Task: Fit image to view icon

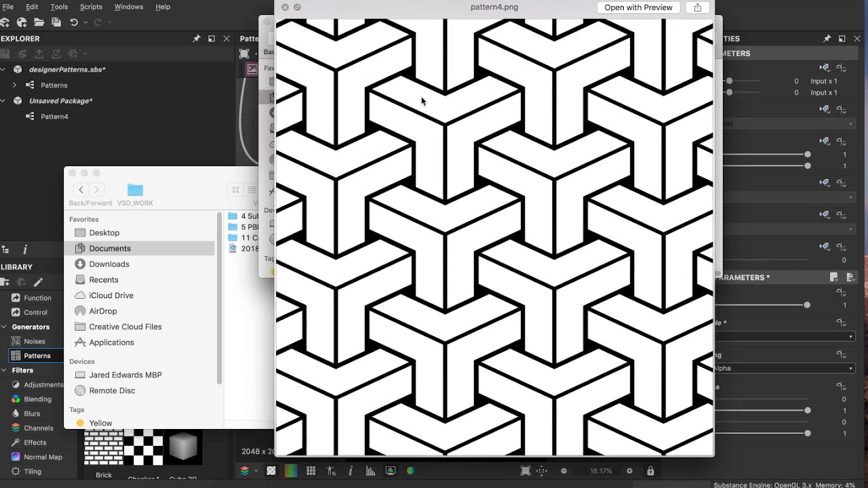Action: (x=526, y=470)
